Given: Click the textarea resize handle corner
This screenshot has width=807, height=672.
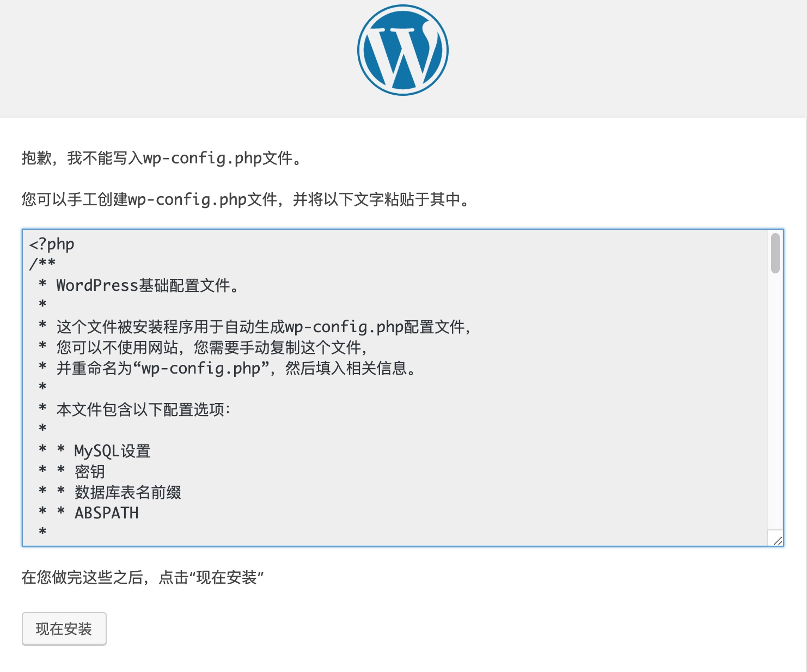Looking at the screenshot, I should (x=778, y=540).
